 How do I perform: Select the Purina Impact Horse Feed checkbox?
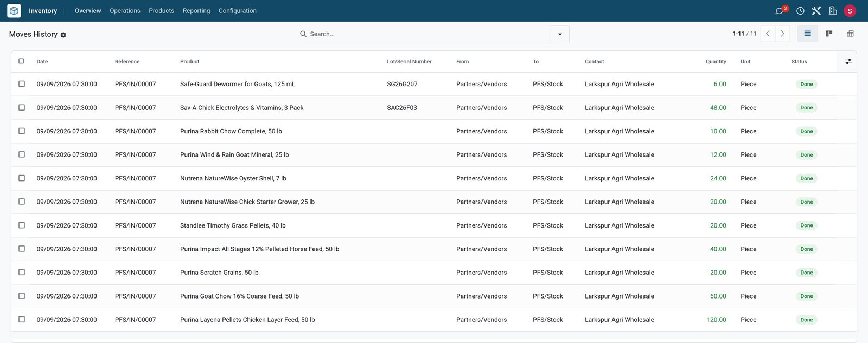pyautogui.click(x=22, y=249)
